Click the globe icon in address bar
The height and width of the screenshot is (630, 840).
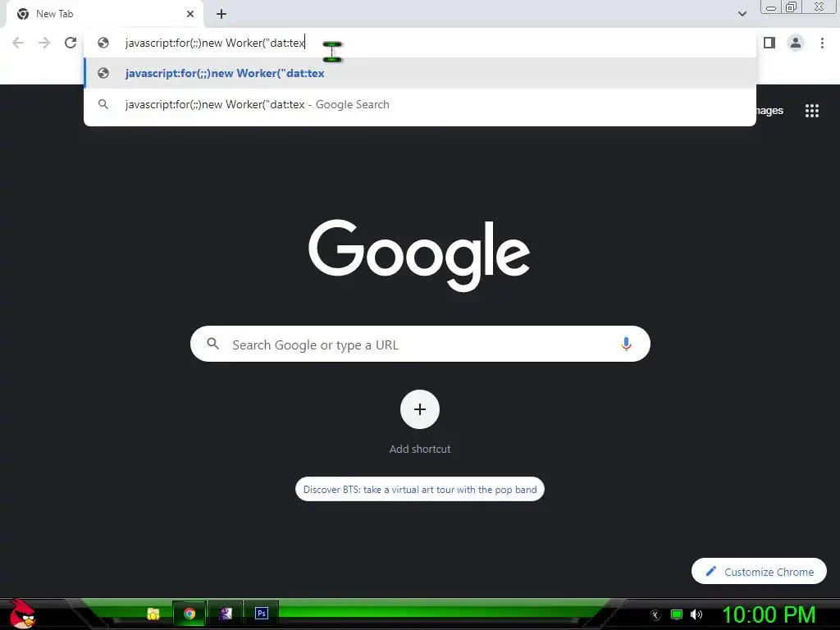[103, 43]
